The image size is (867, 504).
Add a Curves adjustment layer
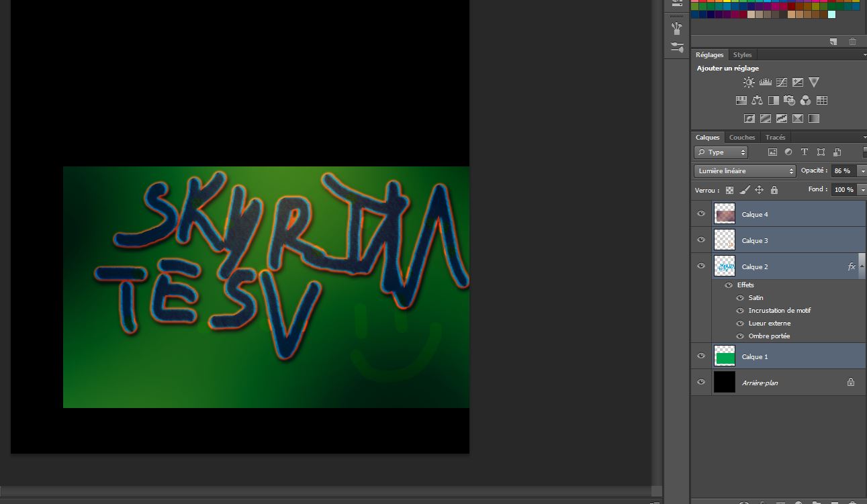click(782, 83)
